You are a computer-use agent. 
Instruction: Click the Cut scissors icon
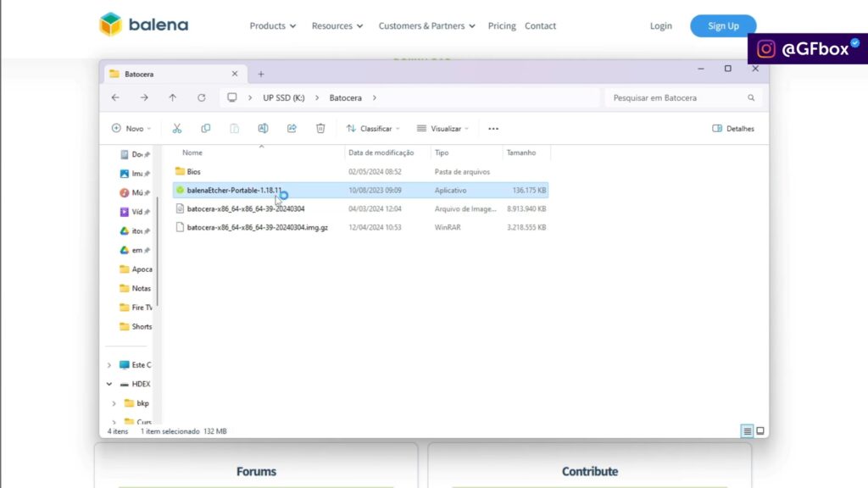point(177,129)
